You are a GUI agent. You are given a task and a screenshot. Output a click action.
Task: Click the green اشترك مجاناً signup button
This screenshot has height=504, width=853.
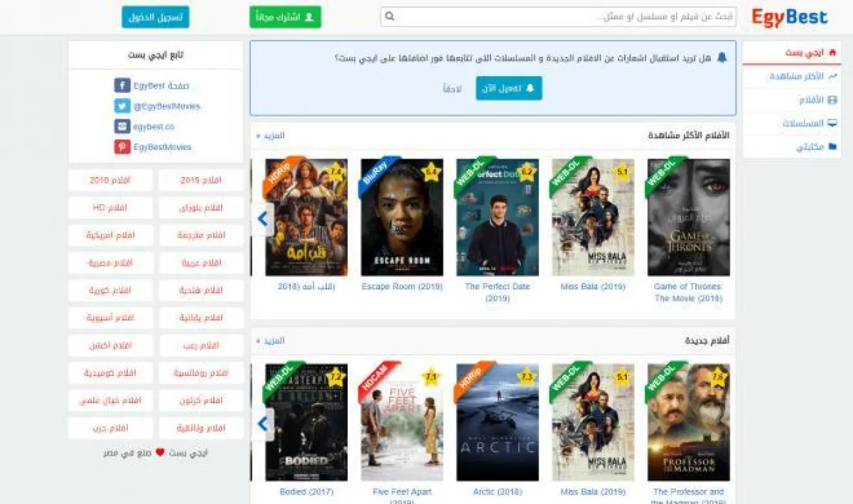285,17
